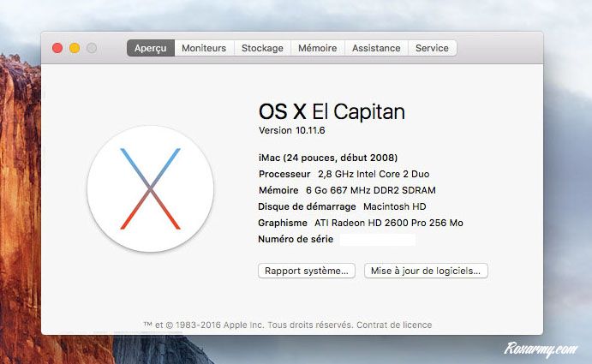View the Service tab
Viewport: 592px width, 364px height.
(x=432, y=49)
